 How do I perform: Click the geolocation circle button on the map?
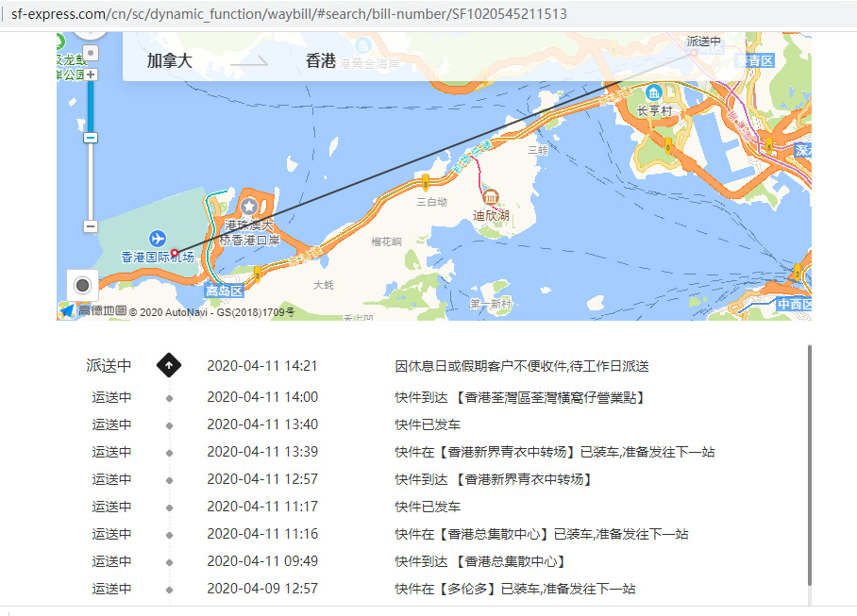[83, 284]
